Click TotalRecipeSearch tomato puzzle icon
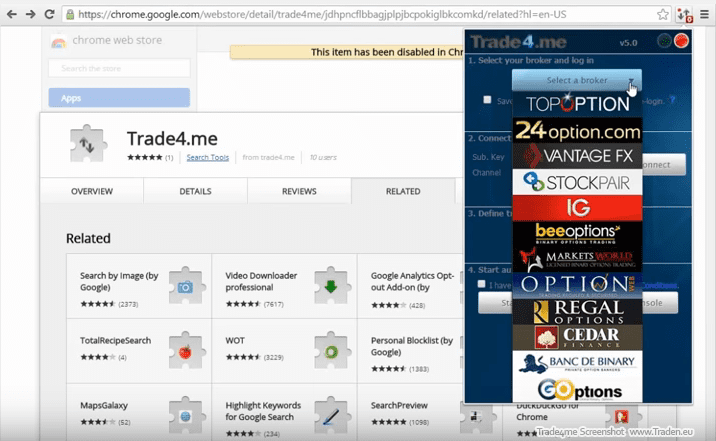 185,351
